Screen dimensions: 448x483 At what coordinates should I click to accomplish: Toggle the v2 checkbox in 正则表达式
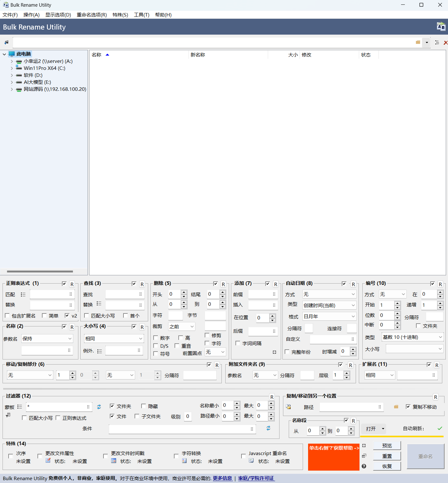[67, 316]
